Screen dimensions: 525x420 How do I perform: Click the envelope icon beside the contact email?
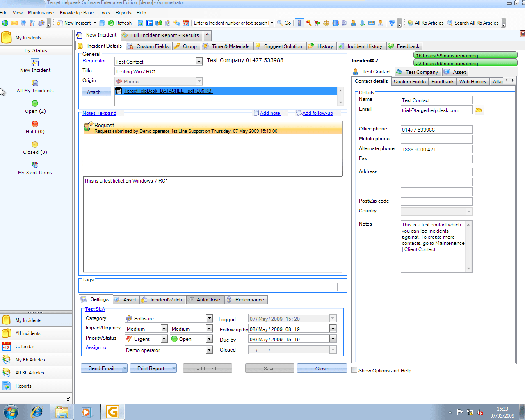[478, 110]
